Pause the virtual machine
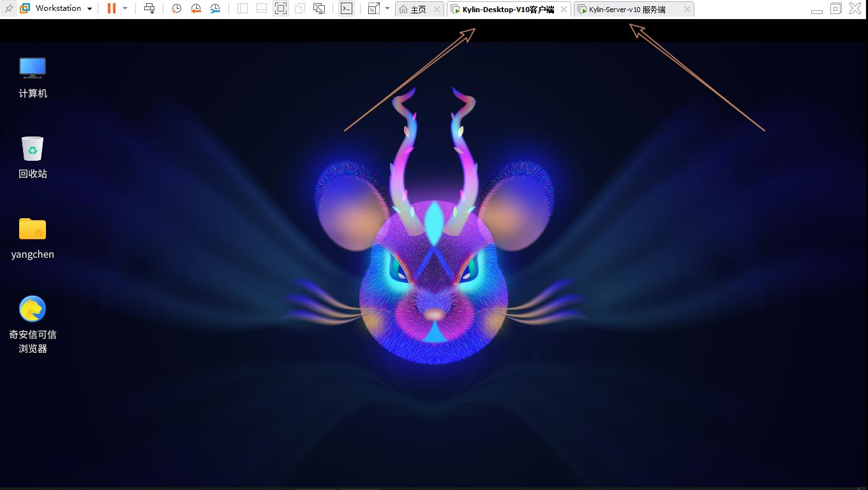Image resolution: width=868 pixels, height=490 pixels. tap(112, 9)
